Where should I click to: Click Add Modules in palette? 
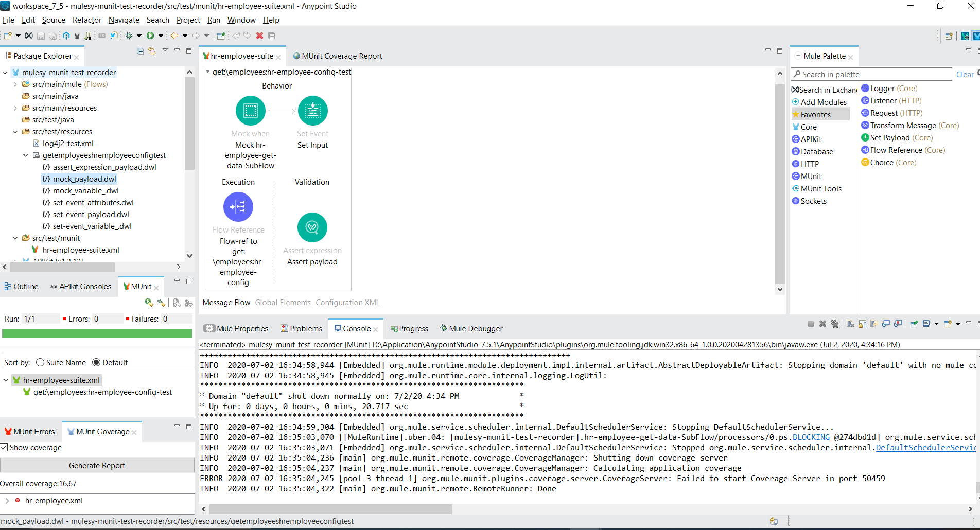coord(819,102)
